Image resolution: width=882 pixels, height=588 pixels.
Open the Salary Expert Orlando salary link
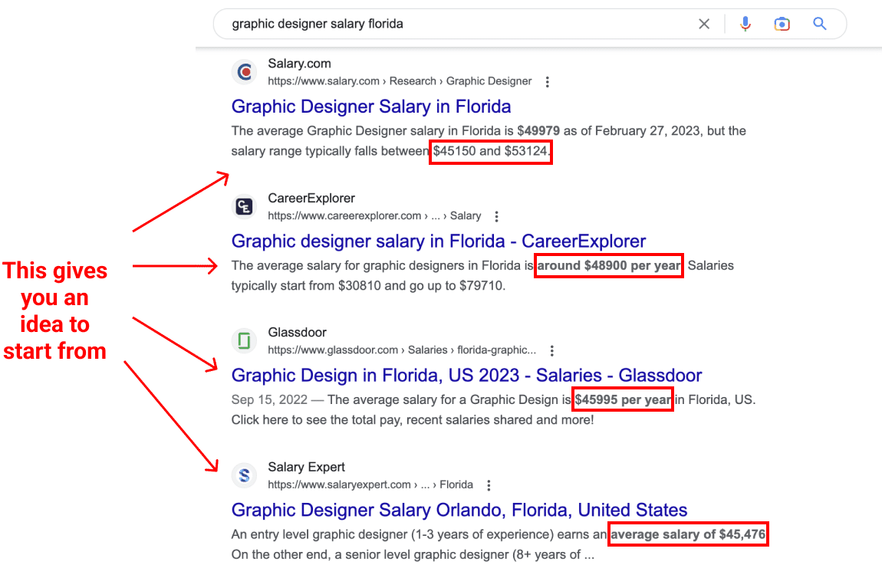(x=459, y=510)
